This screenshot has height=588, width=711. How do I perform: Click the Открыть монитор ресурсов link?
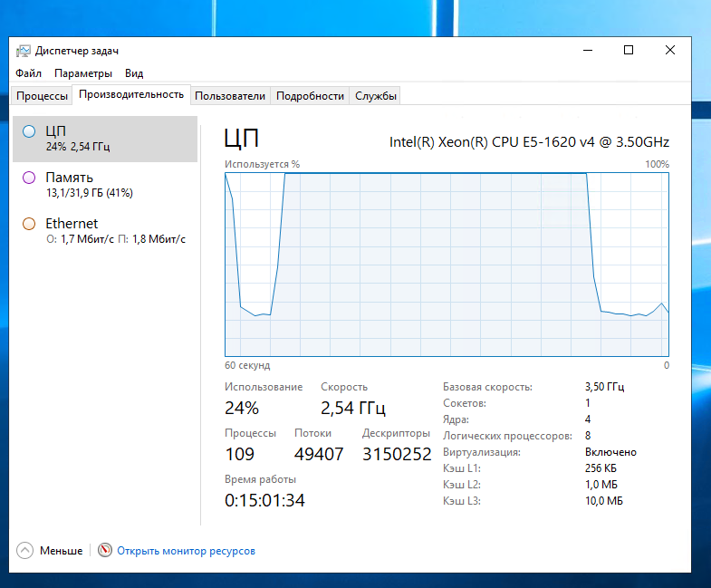(x=186, y=551)
